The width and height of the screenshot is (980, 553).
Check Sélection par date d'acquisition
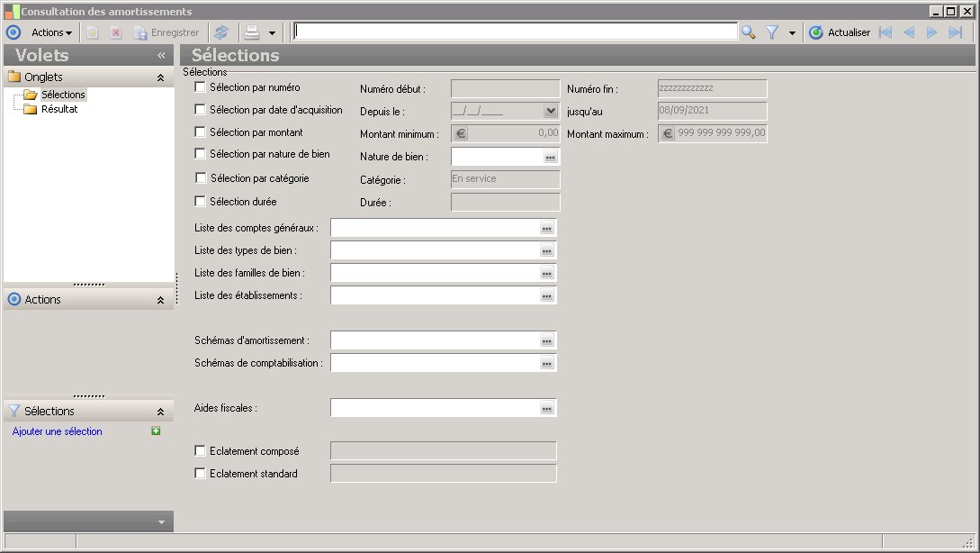click(x=200, y=110)
